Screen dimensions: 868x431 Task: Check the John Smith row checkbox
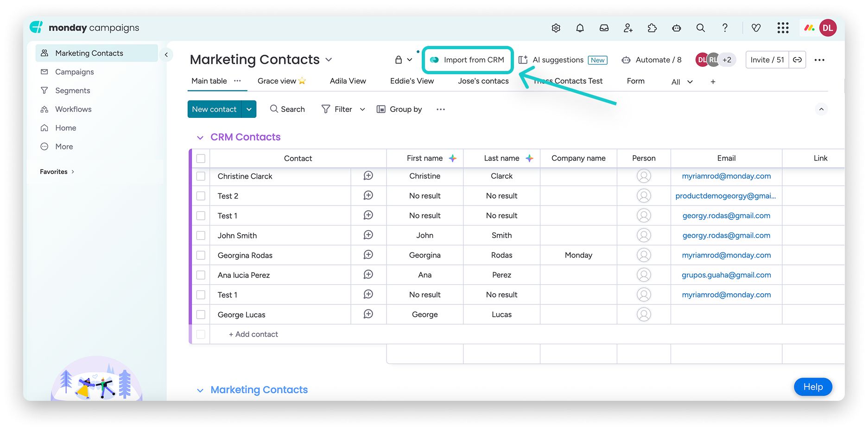(201, 236)
